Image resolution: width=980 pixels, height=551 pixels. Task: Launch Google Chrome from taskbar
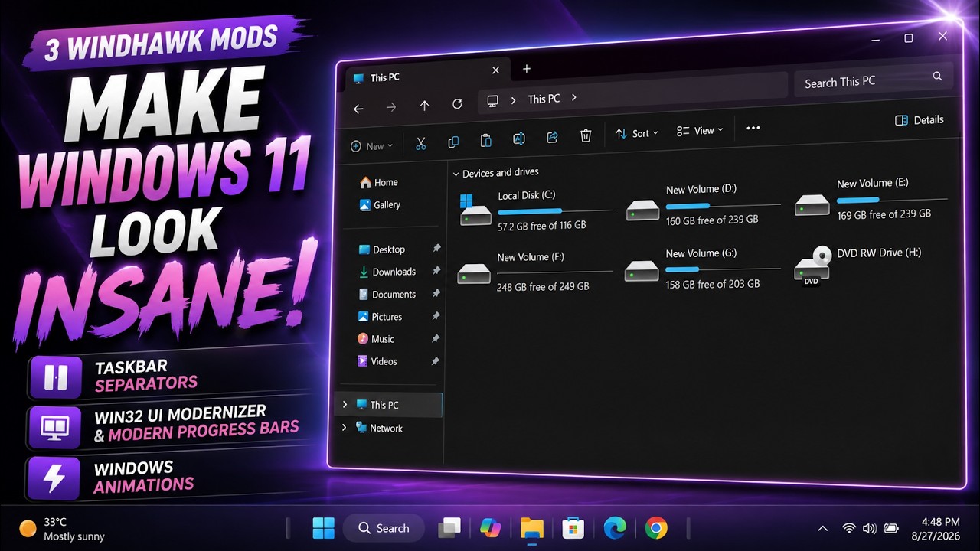[x=656, y=528]
